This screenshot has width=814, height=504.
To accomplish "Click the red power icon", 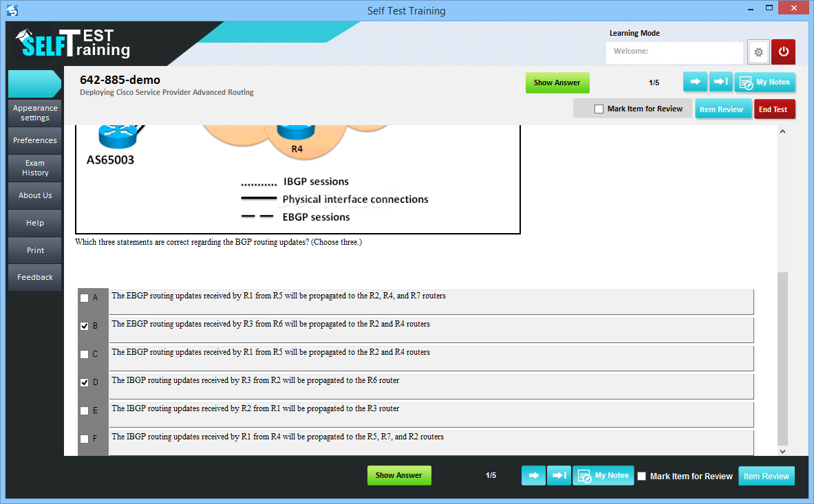I will [x=783, y=52].
